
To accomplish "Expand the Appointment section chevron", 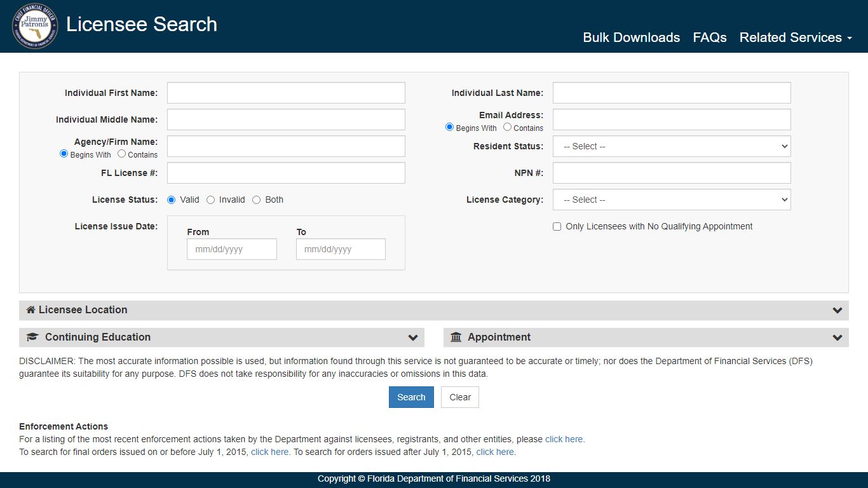I will (x=837, y=337).
